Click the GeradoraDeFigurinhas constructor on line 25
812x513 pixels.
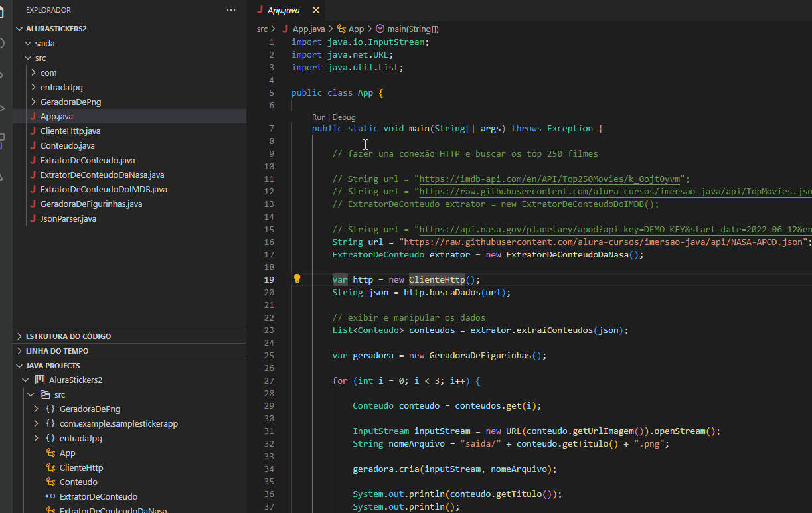coord(480,355)
